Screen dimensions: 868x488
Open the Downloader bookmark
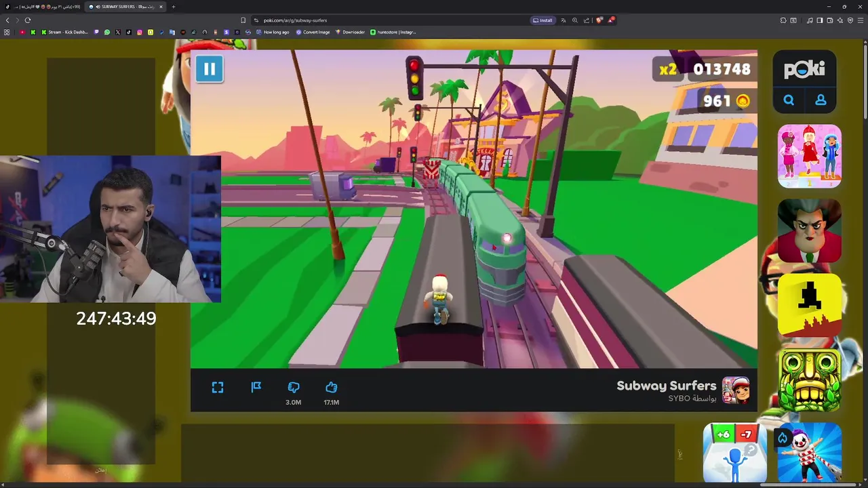pos(350,32)
